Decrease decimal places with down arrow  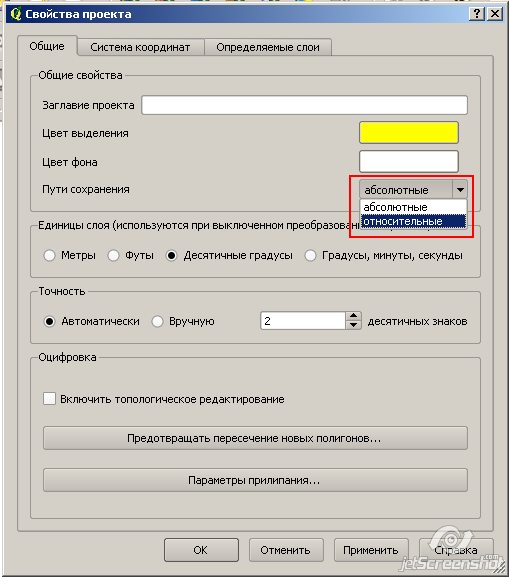tap(353, 325)
